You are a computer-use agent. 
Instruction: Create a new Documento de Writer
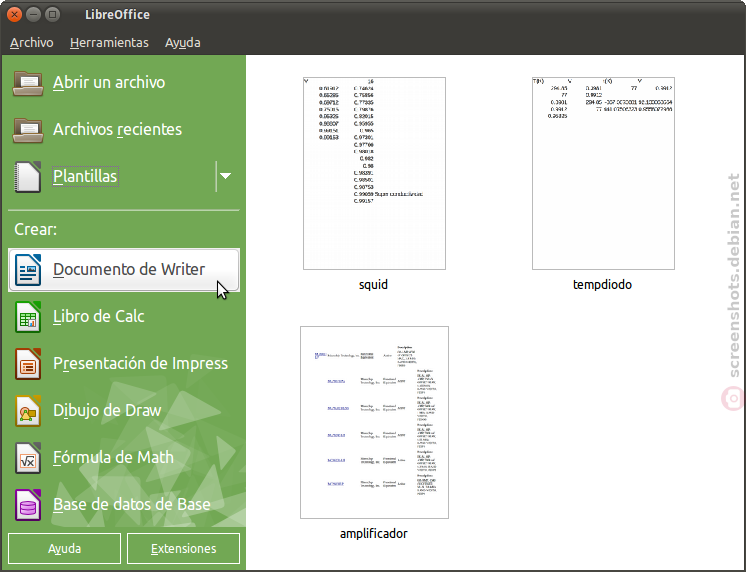124,270
